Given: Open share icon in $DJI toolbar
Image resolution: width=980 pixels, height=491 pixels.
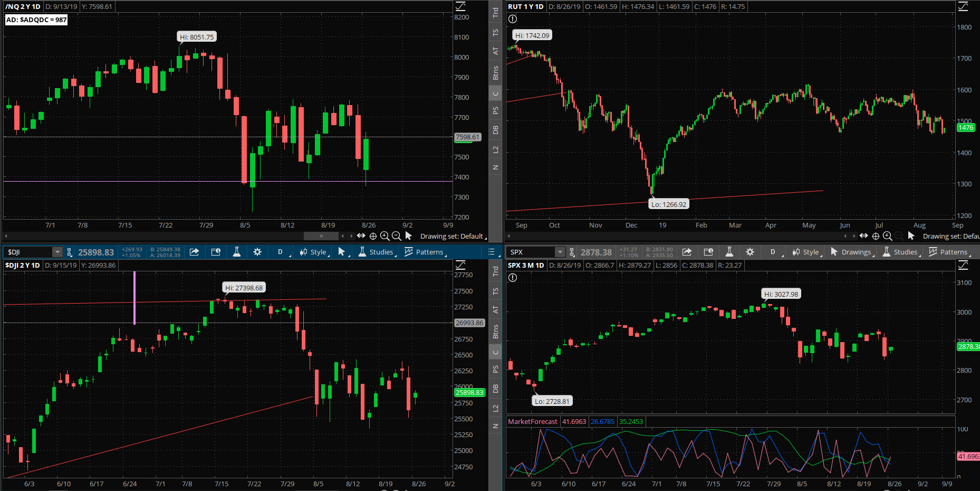Looking at the screenshot, I should click(x=194, y=252).
